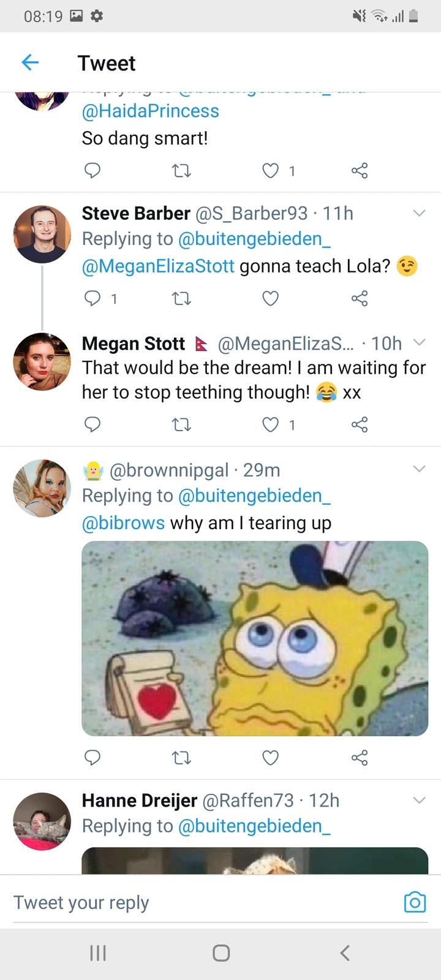Like the @brownnipgal tearing up tweet
Viewport: 441px width, 980px height.
270,758
